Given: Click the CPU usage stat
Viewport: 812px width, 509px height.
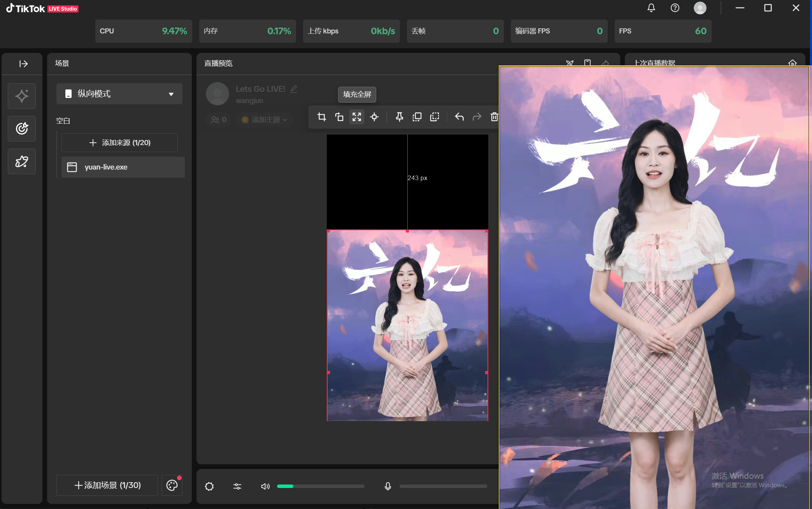Looking at the screenshot, I should (x=144, y=31).
